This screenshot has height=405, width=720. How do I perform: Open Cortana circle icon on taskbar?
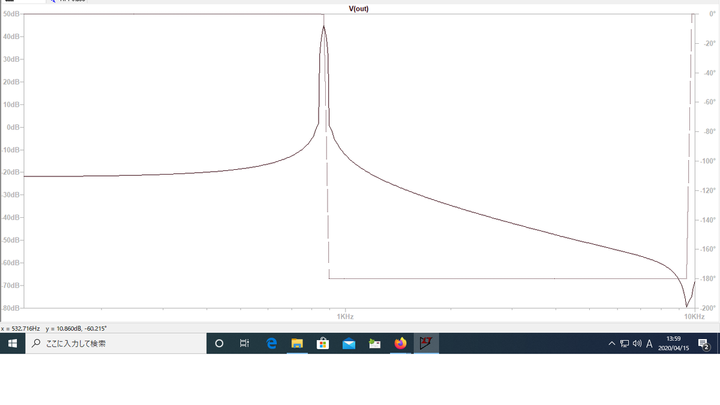coord(219,343)
